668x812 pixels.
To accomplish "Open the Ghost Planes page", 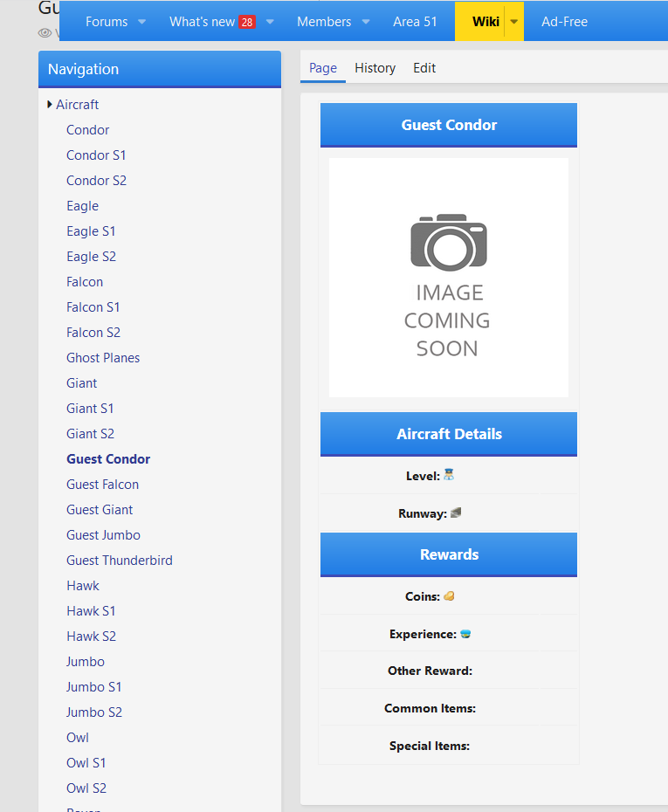I will (x=103, y=358).
